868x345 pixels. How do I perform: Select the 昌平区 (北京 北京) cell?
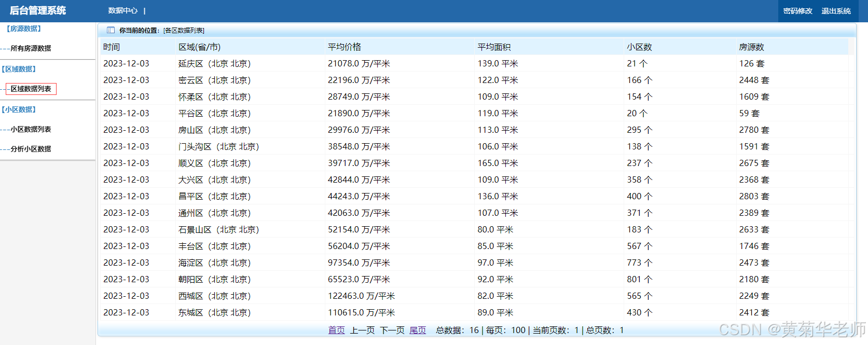tap(214, 197)
